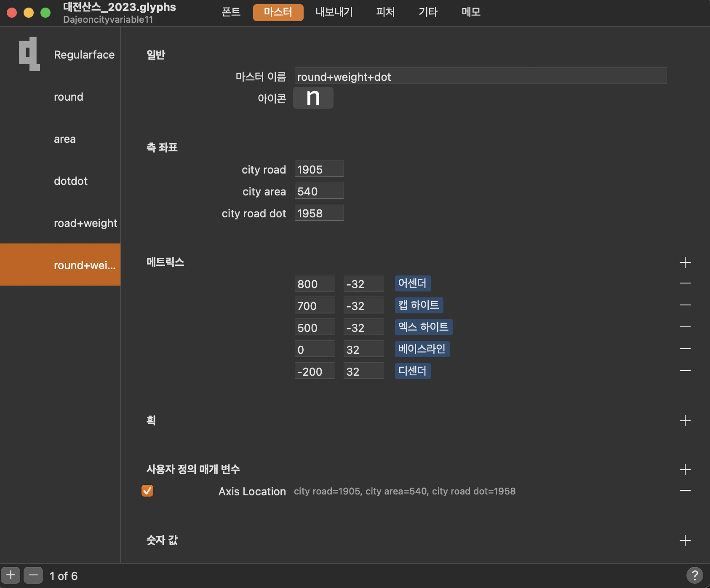Uncheck the Axis Location checkbox
This screenshot has width=710, height=588.
(147, 491)
